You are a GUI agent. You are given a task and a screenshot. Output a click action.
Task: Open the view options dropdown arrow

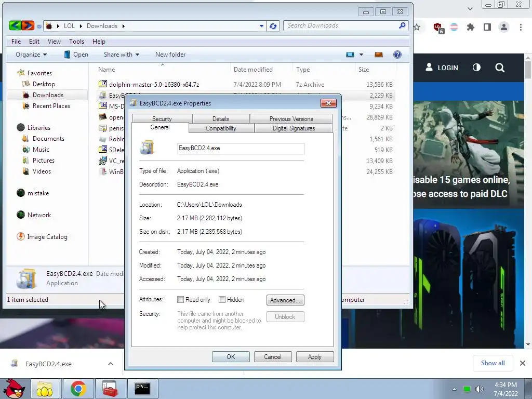point(362,55)
